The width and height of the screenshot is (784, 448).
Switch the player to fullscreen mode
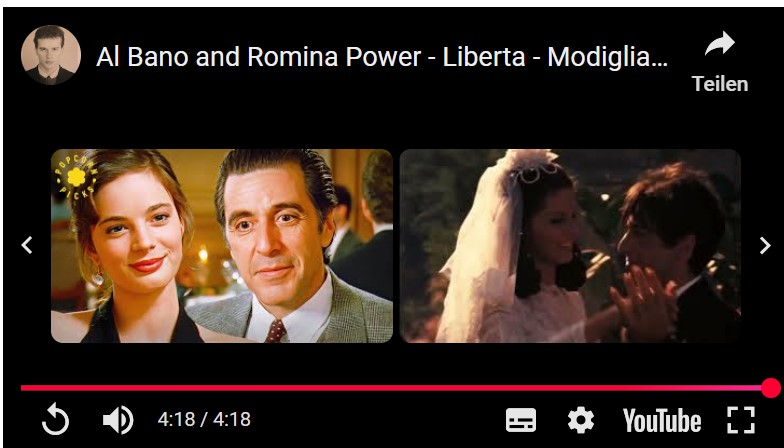pos(740,420)
